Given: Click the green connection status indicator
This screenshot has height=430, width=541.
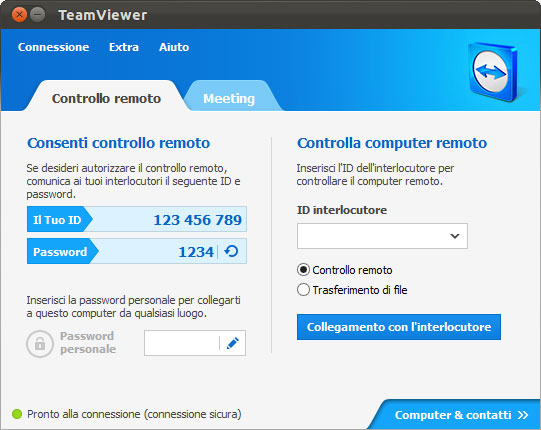Looking at the screenshot, I should pos(17,414).
